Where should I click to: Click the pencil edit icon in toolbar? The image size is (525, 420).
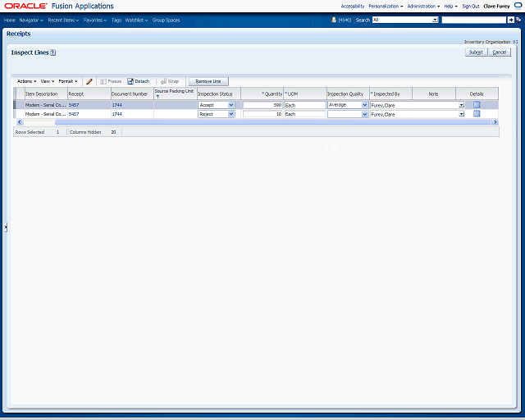(x=89, y=81)
